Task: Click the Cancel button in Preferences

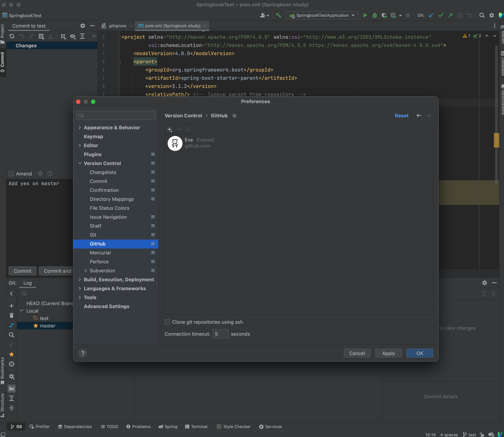Action: pyautogui.click(x=357, y=353)
